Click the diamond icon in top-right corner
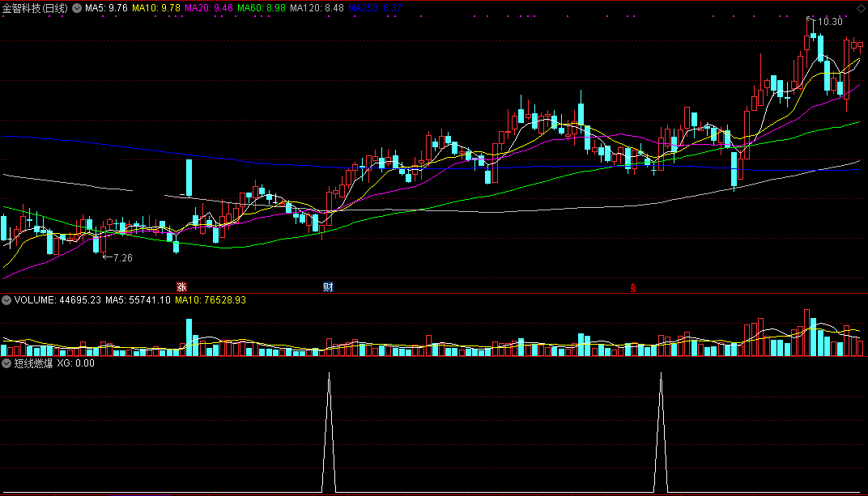Viewport: 868px width, 496px height. point(861,8)
